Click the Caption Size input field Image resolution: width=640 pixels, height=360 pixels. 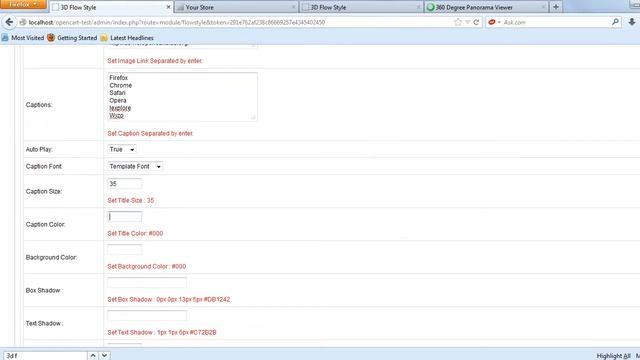124,184
